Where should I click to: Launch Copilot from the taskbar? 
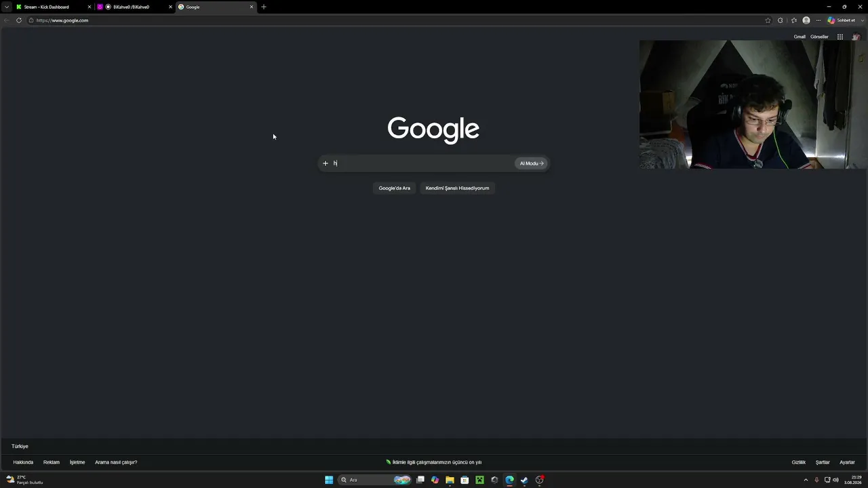(435, 480)
